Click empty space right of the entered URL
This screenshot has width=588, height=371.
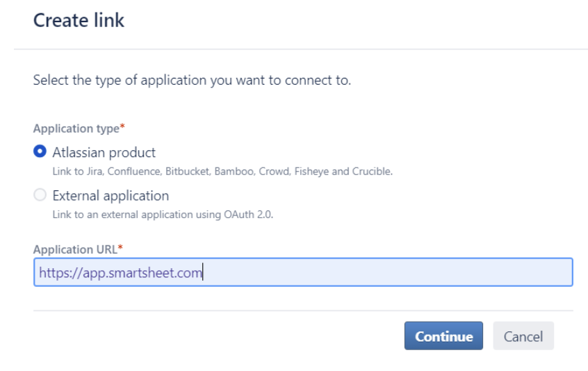[x=389, y=272]
